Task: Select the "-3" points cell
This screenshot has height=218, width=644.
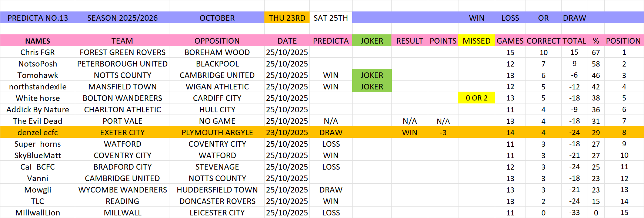Action: (443, 132)
